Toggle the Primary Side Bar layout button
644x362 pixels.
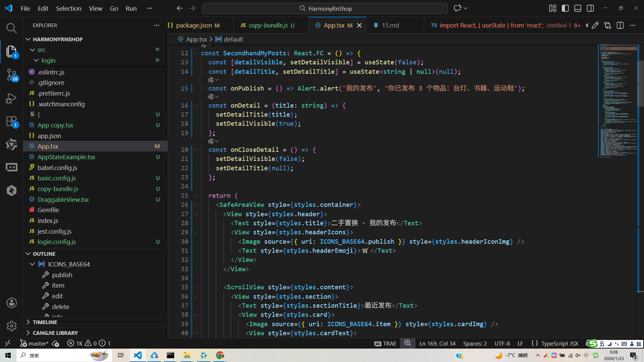point(565,8)
